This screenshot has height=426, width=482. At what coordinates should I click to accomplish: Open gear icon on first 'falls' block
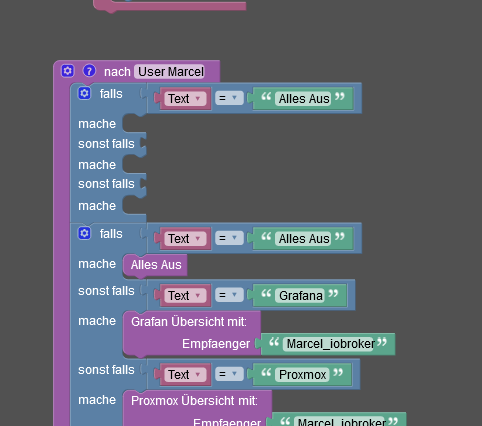click(84, 93)
